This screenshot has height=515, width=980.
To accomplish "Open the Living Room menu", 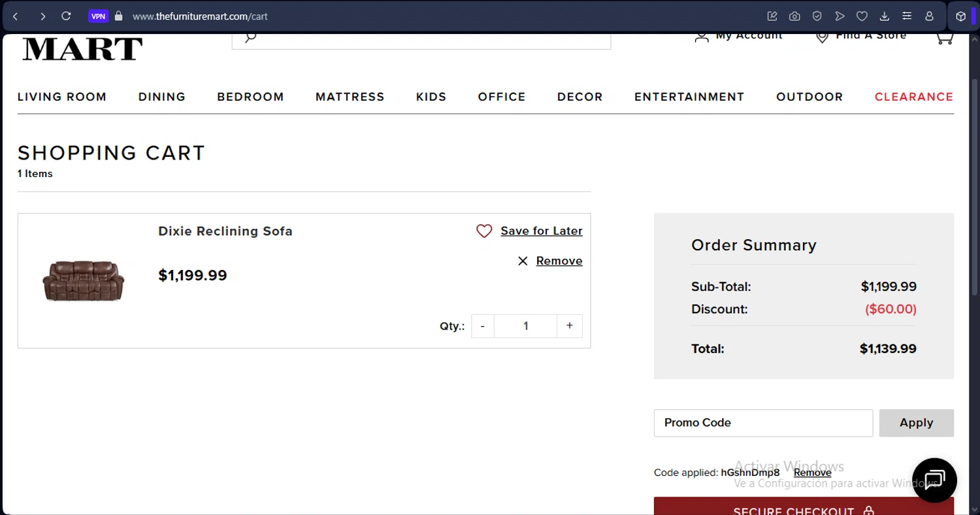I will (x=62, y=97).
